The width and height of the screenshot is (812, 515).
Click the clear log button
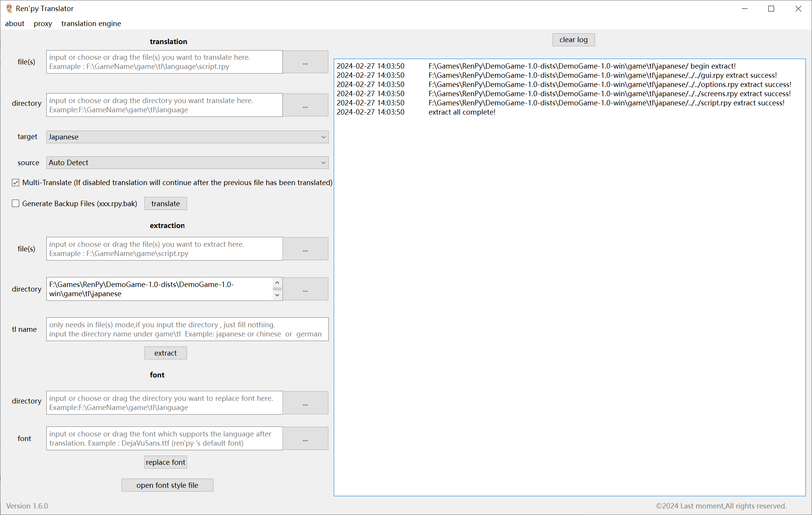point(574,39)
